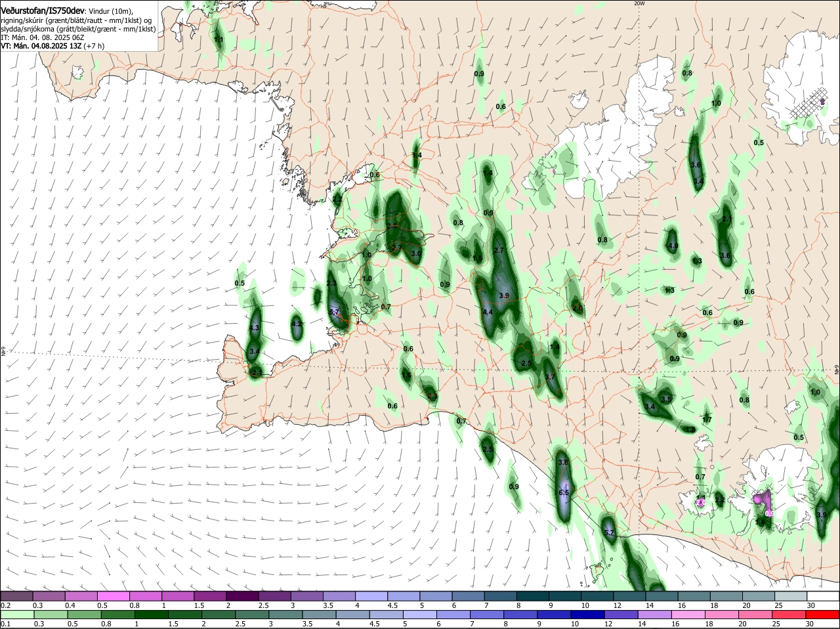Viewport: 840px width, 629px height.
Task: Click the 3.8 precipitation value on the map
Action: (x=563, y=462)
